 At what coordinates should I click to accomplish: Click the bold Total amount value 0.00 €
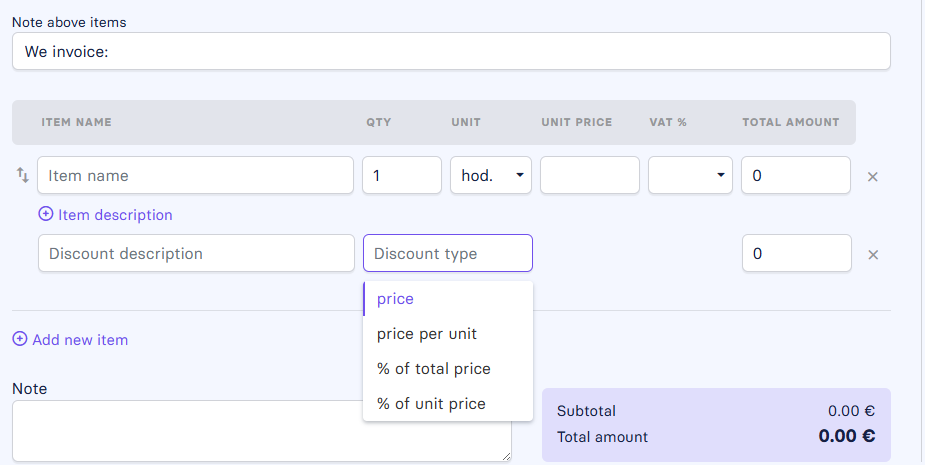(x=847, y=436)
